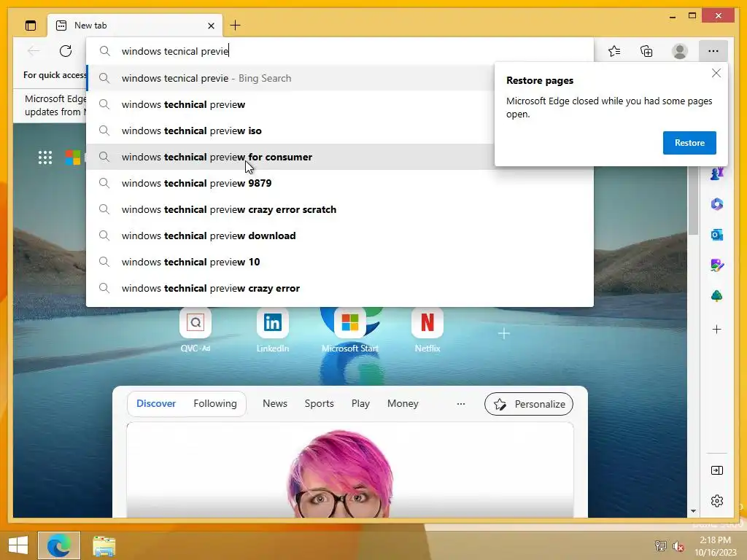Open the Sports category
The width and height of the screenshot is (747, 560).
(320, 403)
